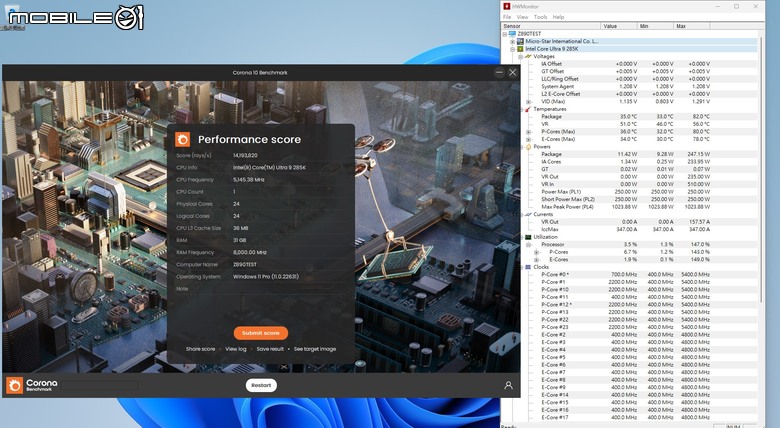The image size is (780, 428).
Task: Minimize the Corona 10 Benchmark window
Action: (x=499, y=73)
